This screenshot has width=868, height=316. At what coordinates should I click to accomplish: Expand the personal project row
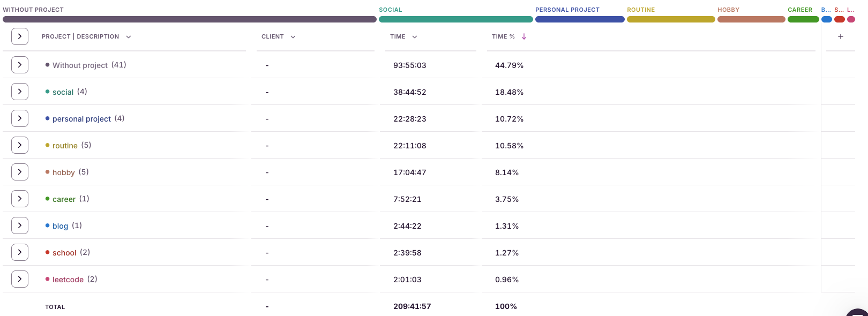(x=20, y=118)
